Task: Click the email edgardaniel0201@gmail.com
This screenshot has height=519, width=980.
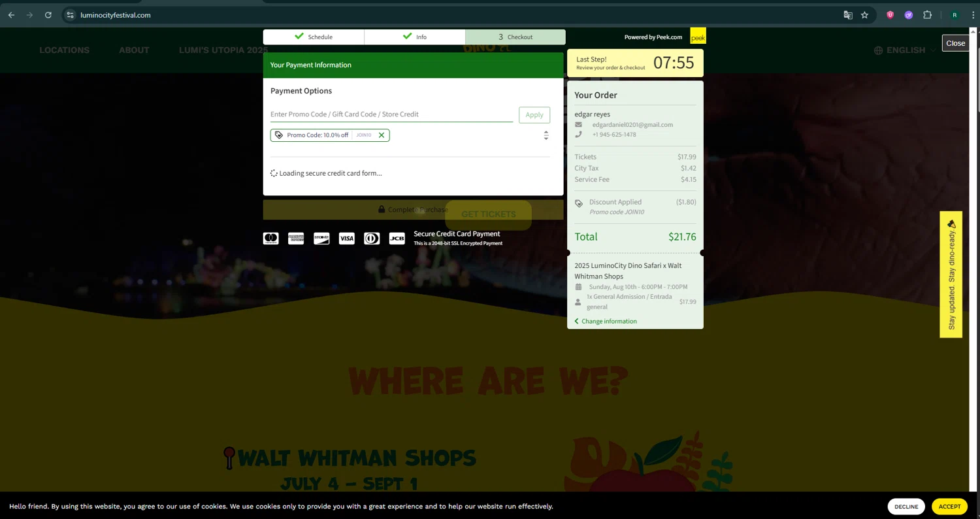Action: 632,125
